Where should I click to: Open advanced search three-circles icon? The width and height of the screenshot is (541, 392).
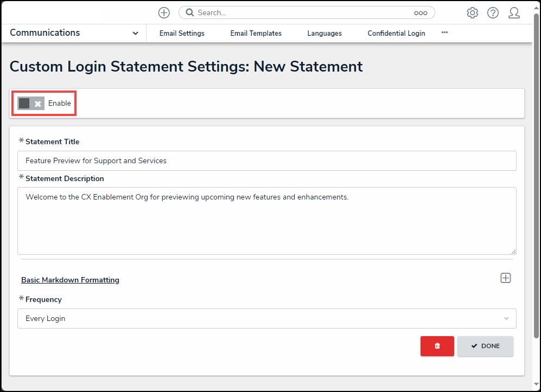pyautogui.click(x=421, y=13)
